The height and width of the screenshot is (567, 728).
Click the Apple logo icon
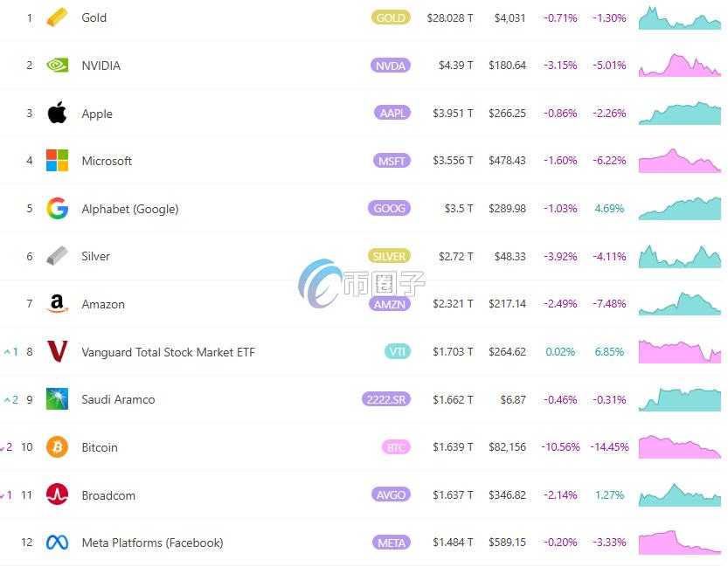[57, 113]
